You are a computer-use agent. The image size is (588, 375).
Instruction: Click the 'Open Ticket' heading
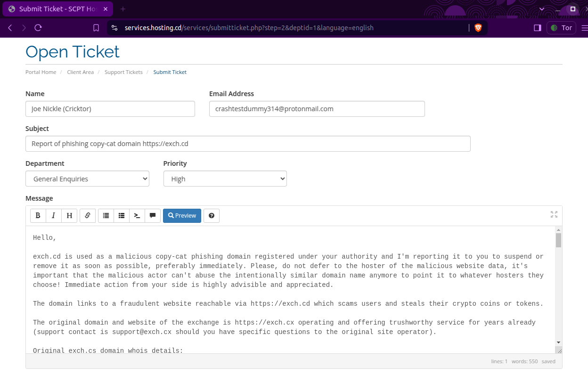73,51
